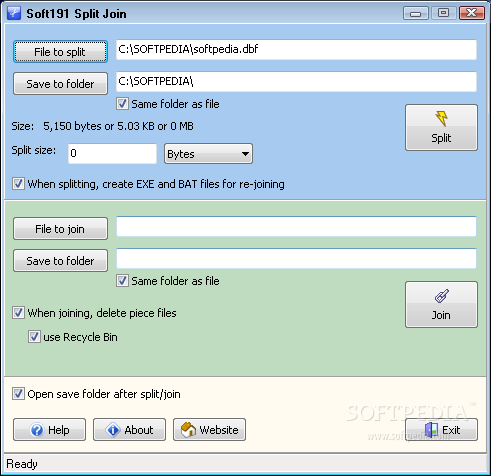
Task: Open the Bytes unit dropdown
Action: point(208,154)
